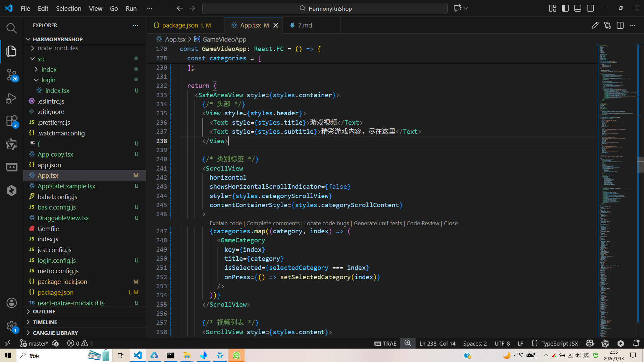Click Generate unit tests link
The width and height of the screenshot is (644, 362).
(x=378, y=223)
